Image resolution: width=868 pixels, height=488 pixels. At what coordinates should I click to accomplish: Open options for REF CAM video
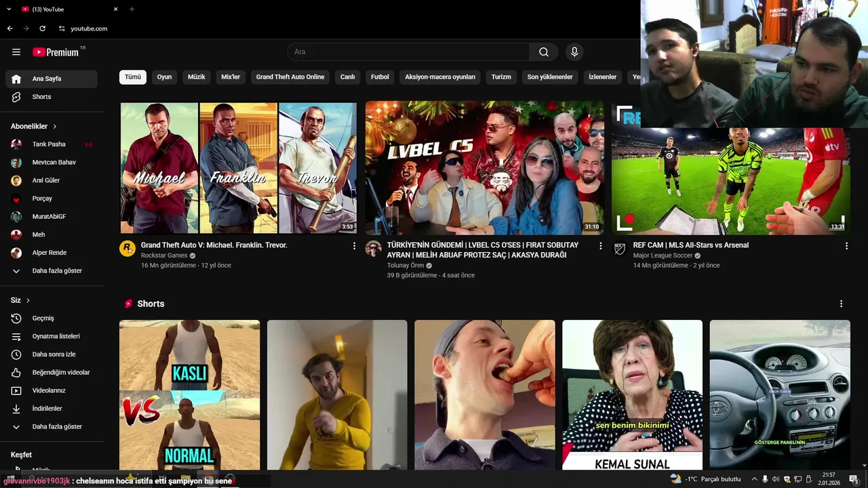(x=846, y=246)
